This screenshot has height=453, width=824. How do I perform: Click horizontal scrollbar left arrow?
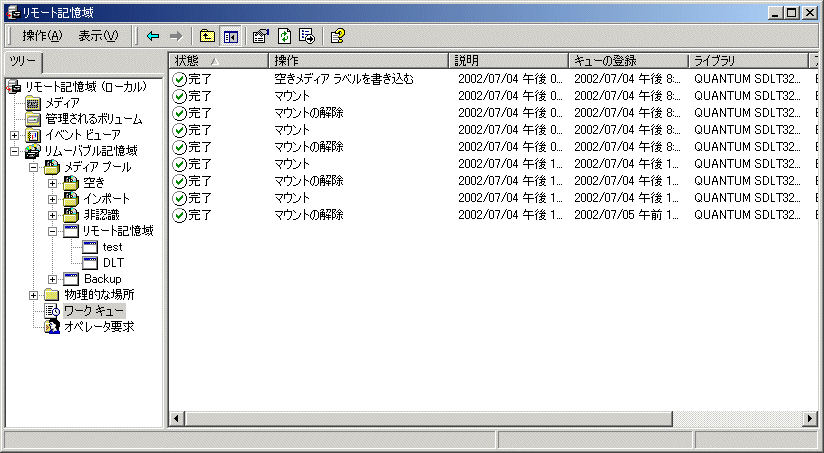pos(176,419)
